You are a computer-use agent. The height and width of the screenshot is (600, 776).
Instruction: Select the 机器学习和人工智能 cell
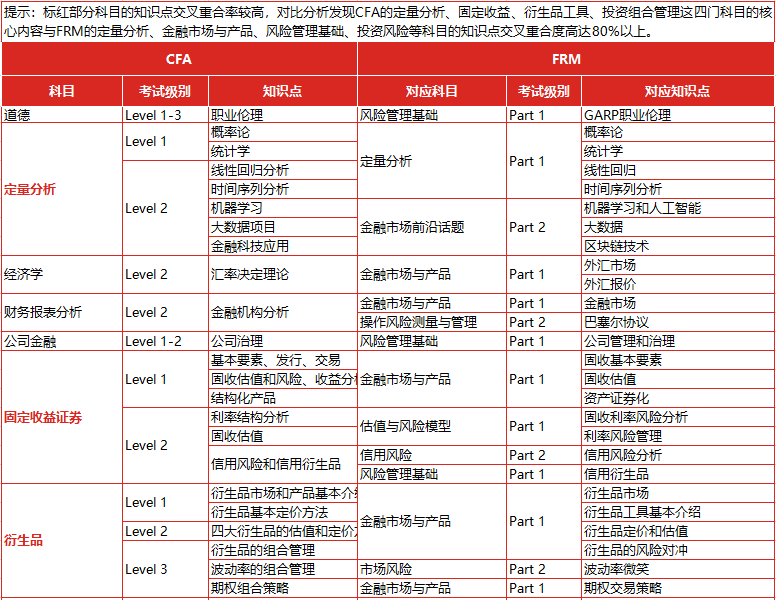click(678, 208)
